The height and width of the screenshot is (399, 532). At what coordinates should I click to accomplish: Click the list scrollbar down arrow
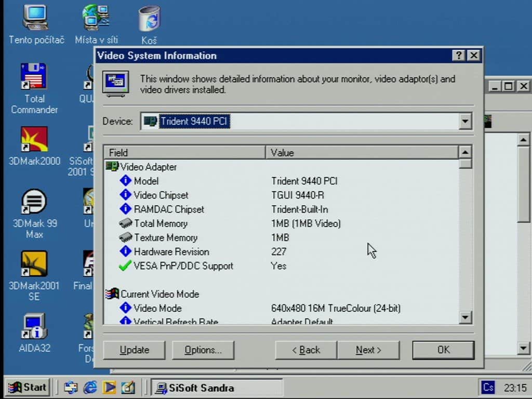coord(465,317)
